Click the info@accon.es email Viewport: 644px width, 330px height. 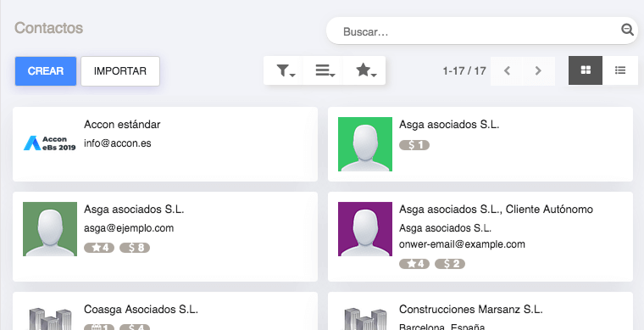tap(118, 143)
